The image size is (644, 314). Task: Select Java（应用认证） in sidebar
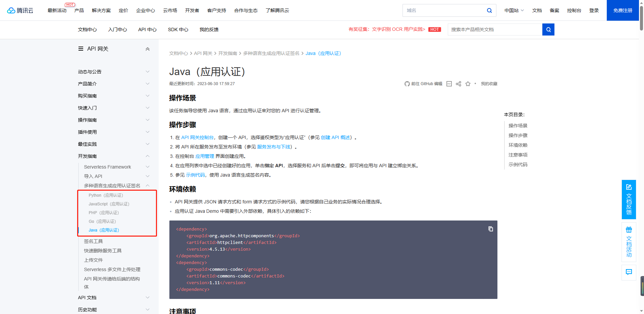click(x=104, y=230)
